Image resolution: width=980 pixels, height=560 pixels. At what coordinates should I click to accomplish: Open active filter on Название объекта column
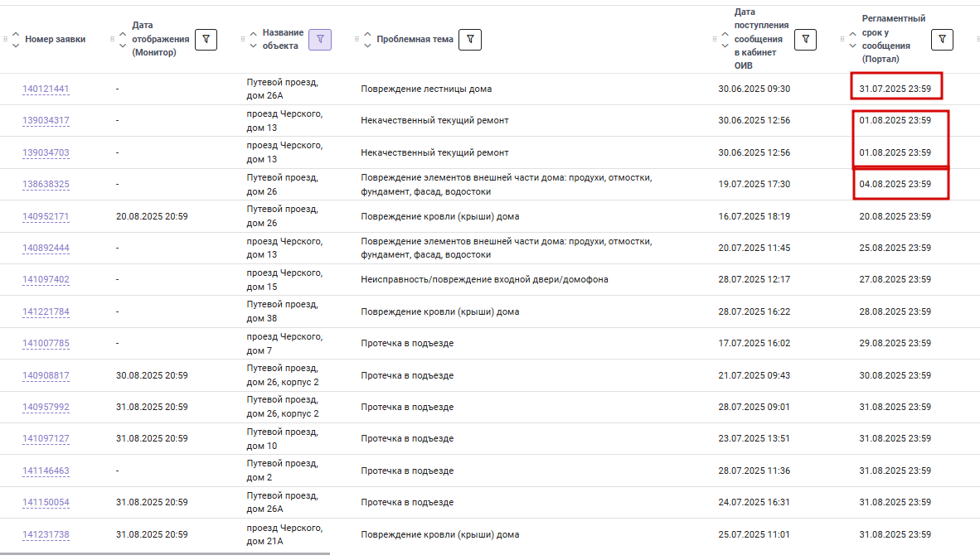click(320, 39)
